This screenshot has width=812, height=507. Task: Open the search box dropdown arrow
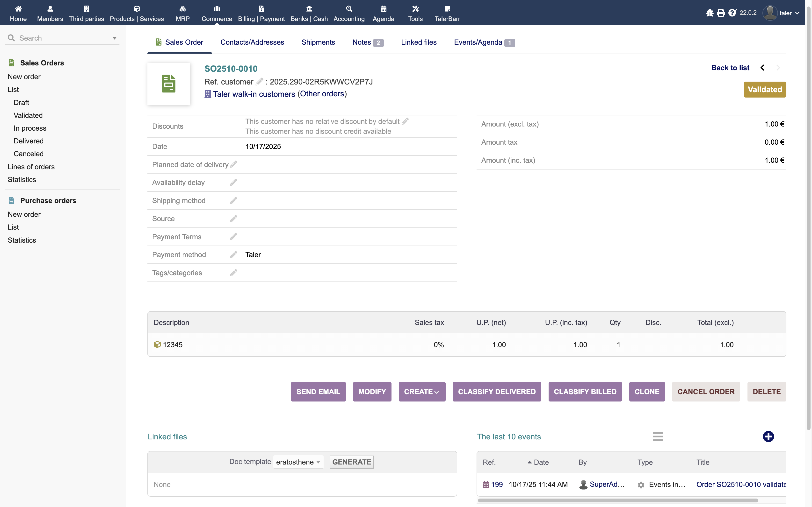[x=114, y=38]
